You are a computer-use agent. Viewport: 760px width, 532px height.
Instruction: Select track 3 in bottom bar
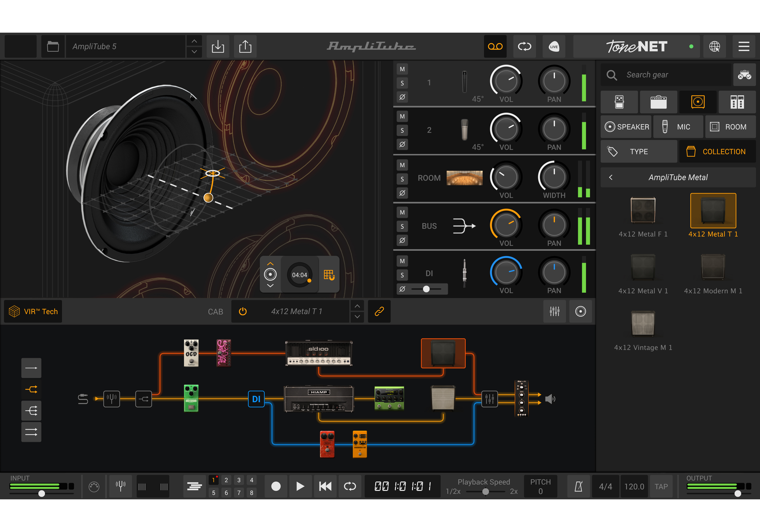pyautogui.click(x=239, y=480)
